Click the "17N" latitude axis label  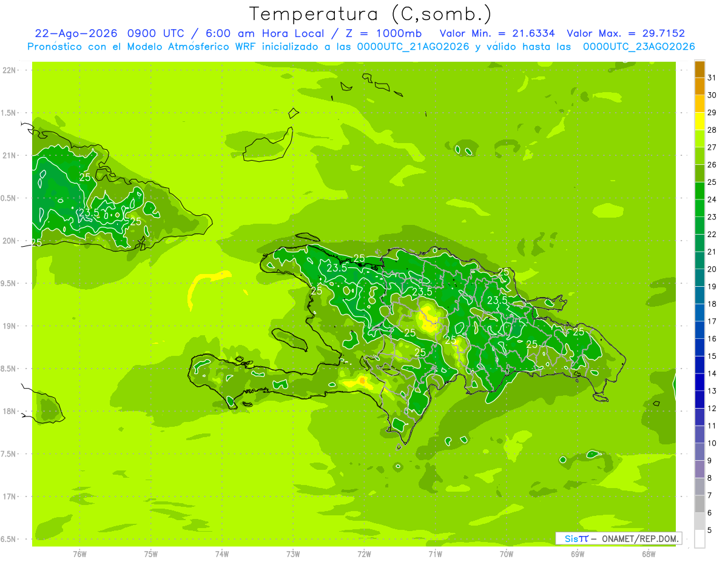9,497
